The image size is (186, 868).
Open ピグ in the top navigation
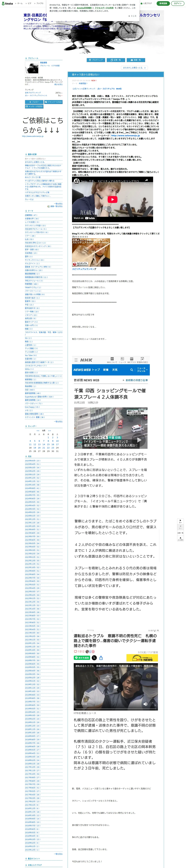point(29,3)
